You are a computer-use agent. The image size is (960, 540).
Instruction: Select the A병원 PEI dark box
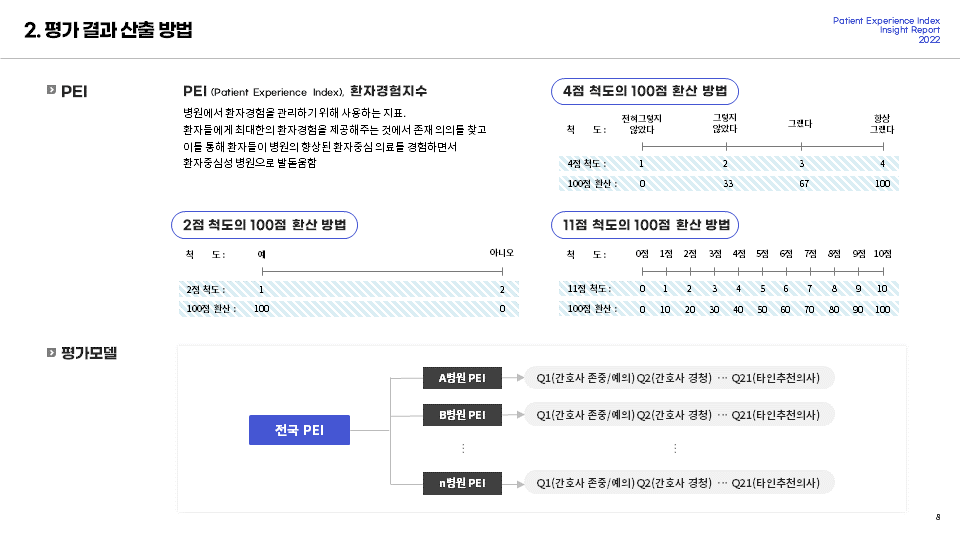pyautogui.click(x=462, y=378)
